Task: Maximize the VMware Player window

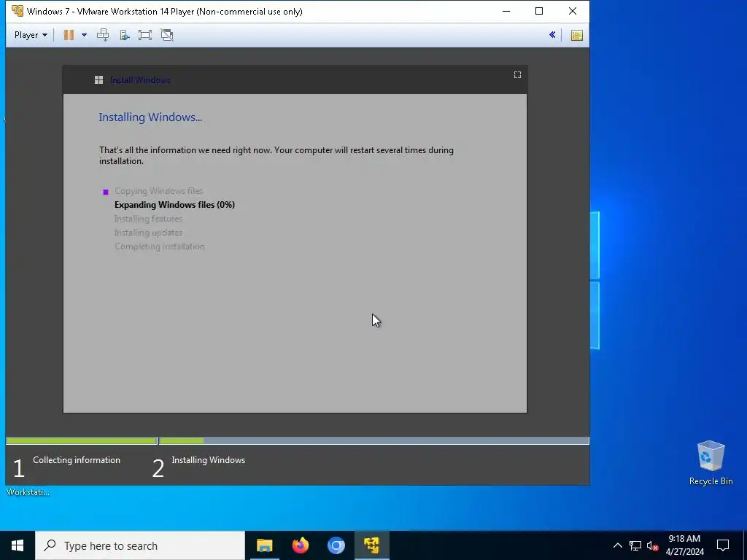Action: click(x=539, y=11)
